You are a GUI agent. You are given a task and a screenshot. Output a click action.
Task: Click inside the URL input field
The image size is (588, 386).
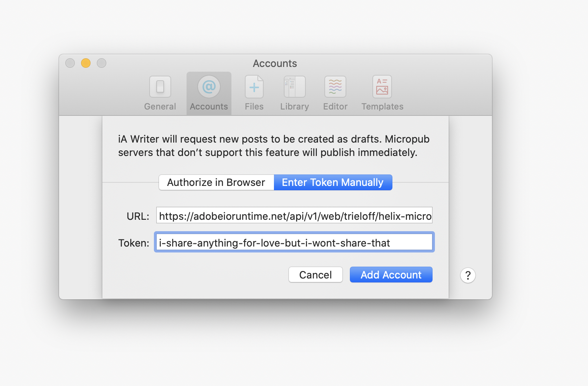point(294,215)
